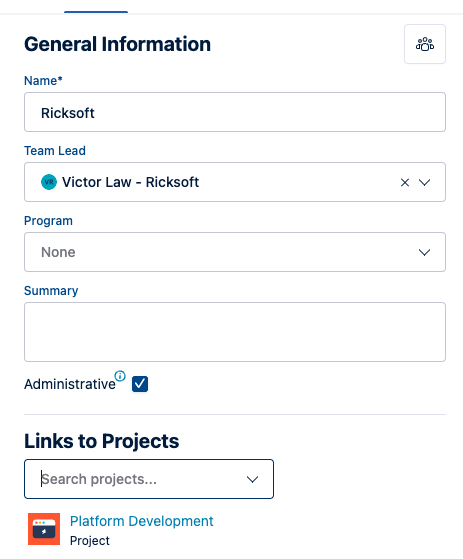Focus the Summary text area
The image size is (463, 559).
(x=235, y=332)
